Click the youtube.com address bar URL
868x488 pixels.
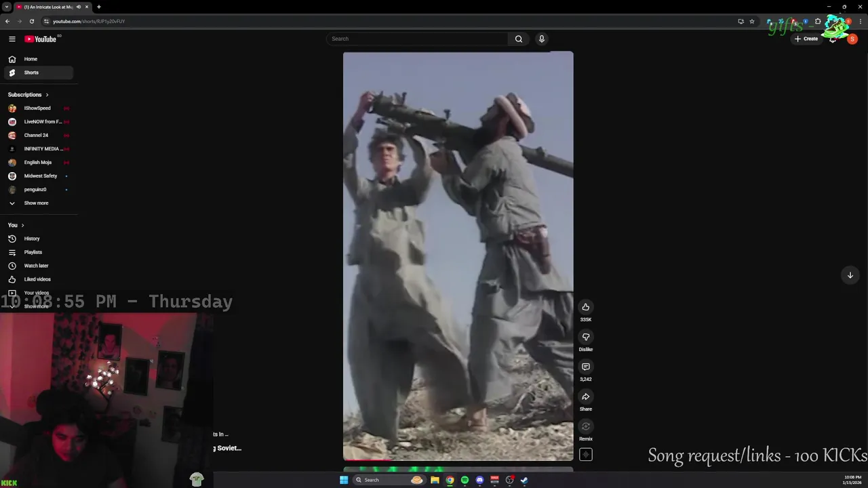click(x=89, y=21)
